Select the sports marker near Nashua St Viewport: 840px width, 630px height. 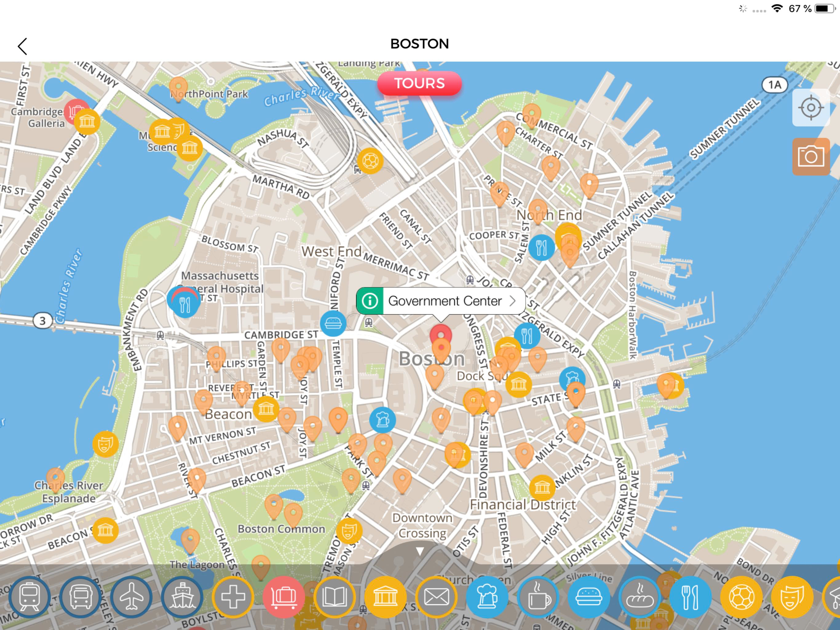[x=370, y=161]
